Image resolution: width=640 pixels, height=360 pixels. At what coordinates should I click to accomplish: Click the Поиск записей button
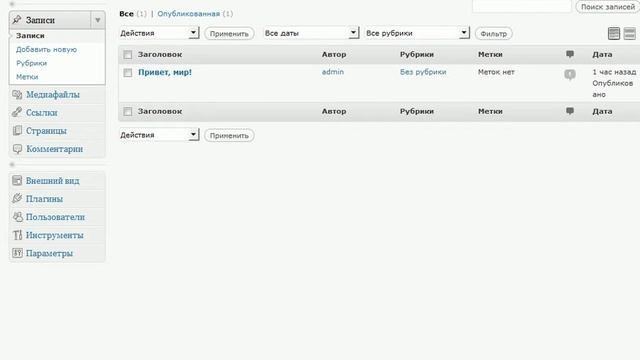tap(607, 7)
